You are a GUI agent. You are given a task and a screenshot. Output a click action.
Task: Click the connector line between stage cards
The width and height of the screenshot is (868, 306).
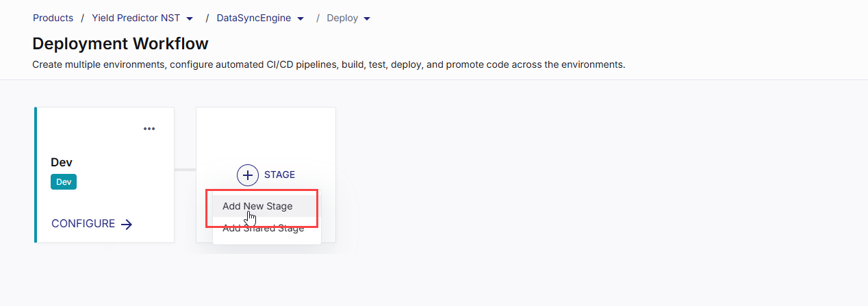(185, 169)
